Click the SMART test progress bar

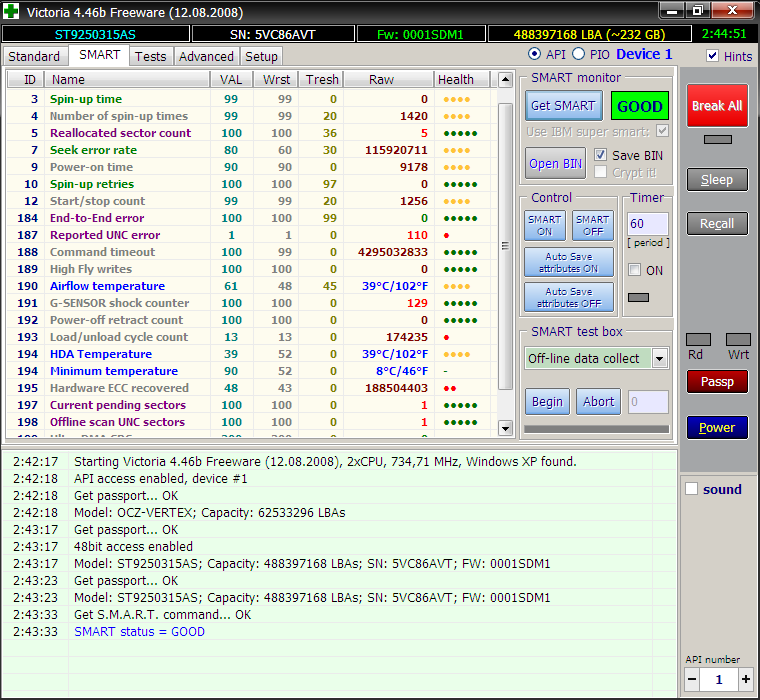pyautogui.click(x=597, y=429)
